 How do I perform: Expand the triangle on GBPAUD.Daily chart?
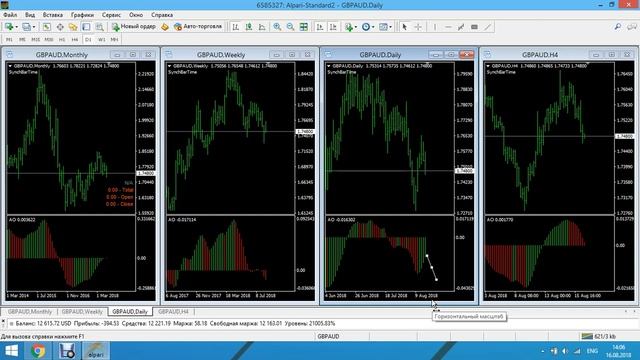tap(329, 66)
